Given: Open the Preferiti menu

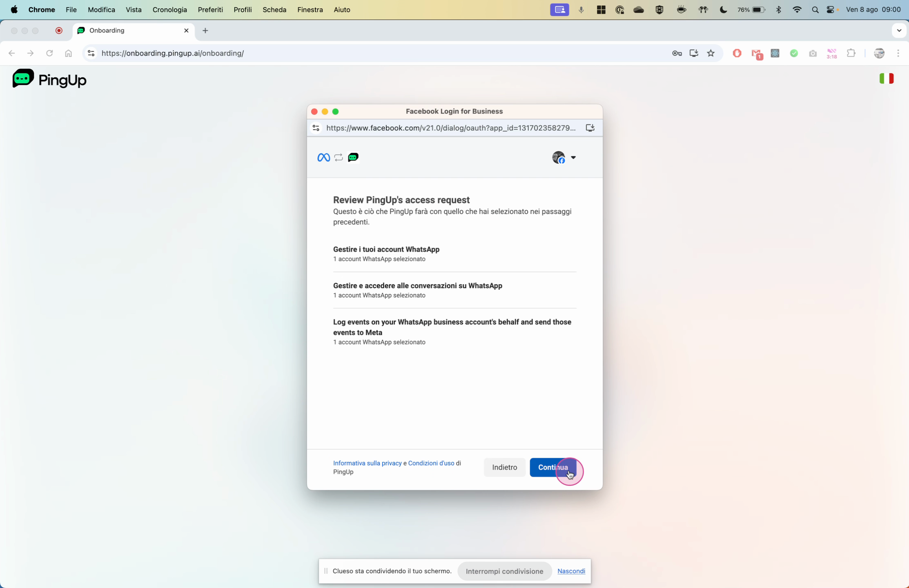Looking at the screenshot, I should tap(210, 10).
